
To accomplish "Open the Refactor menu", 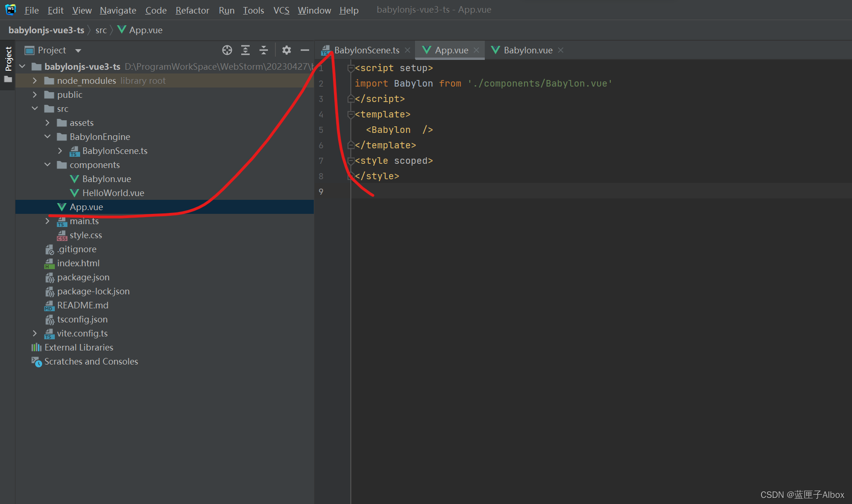I will pyautogui.click(x=193, y=10).
